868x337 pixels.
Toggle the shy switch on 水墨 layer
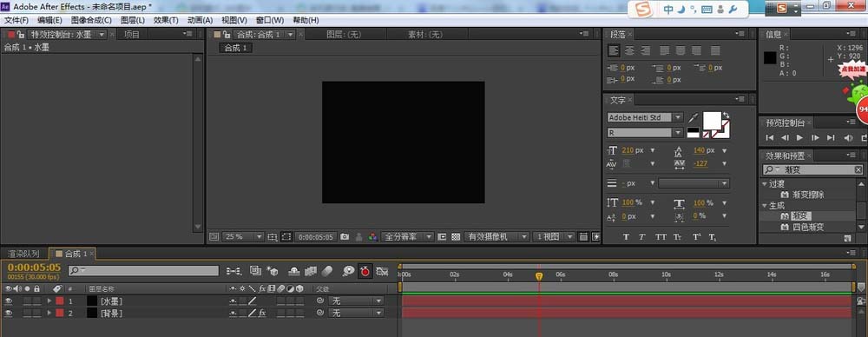click(x=233, y=301)
